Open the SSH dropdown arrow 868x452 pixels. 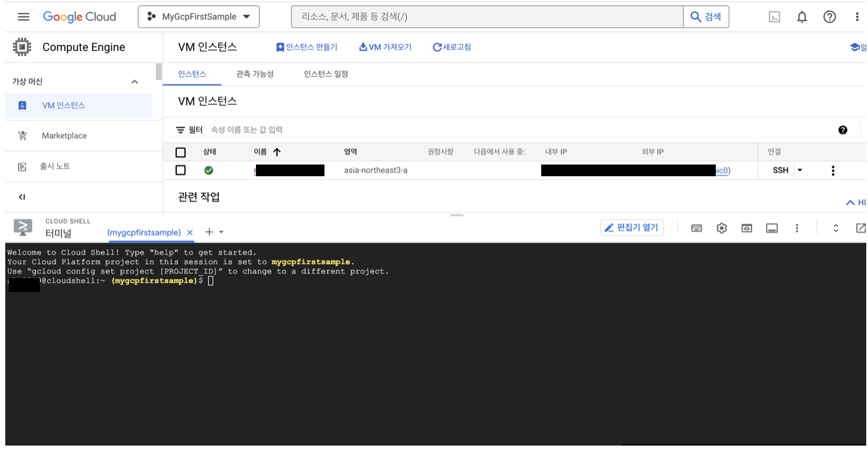pos(800,170)
